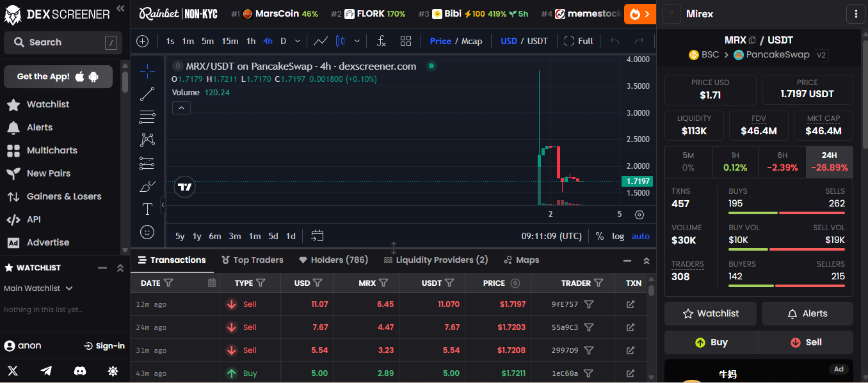
Task: Add symbol to compare with plus icon
Action: click(143, 41)
